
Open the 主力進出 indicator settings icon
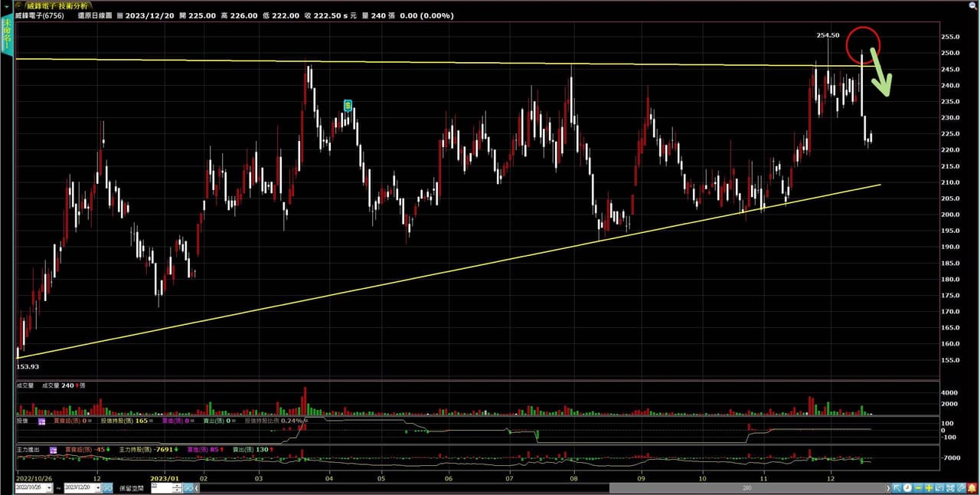54,450
